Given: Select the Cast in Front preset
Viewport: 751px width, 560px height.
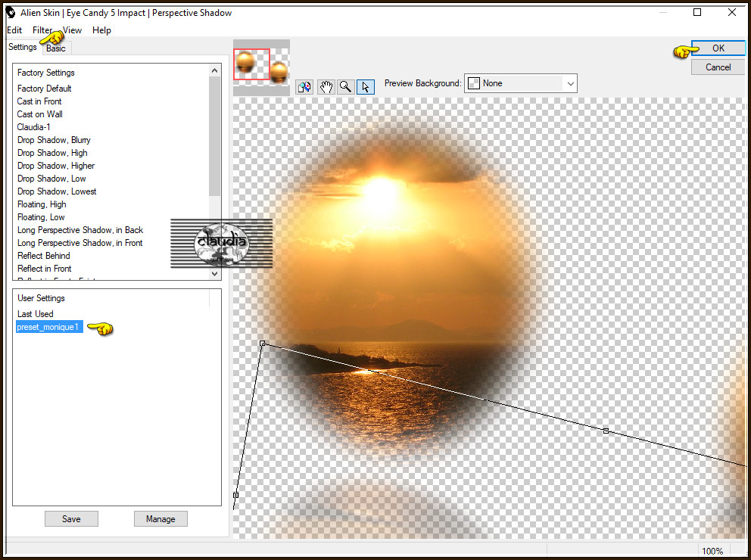Looking at the screenshot, I should point(39,101).
